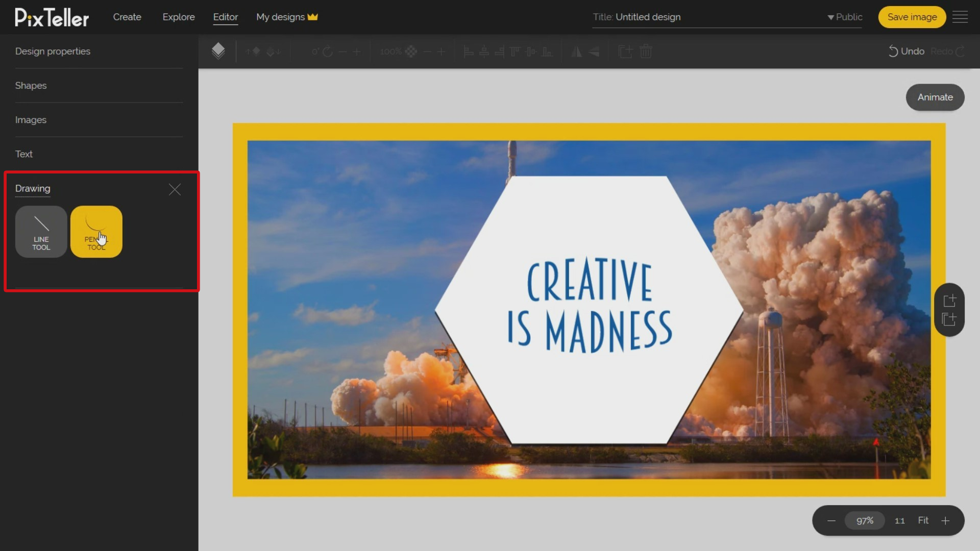Click the Redo button
The height and width of the screenshot is (551, 980).
pos(947,52)
